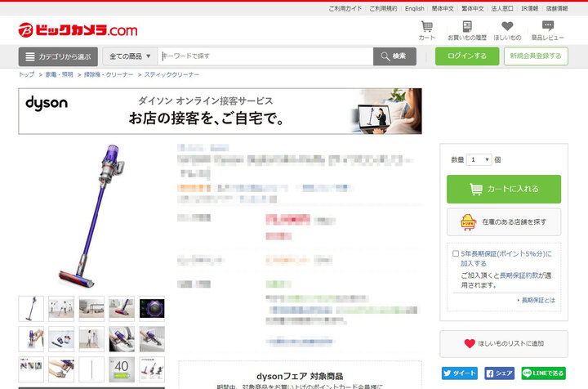Switch language to 繁体中文
This screenshot has width=588, height=389.
tap(473, 9)
